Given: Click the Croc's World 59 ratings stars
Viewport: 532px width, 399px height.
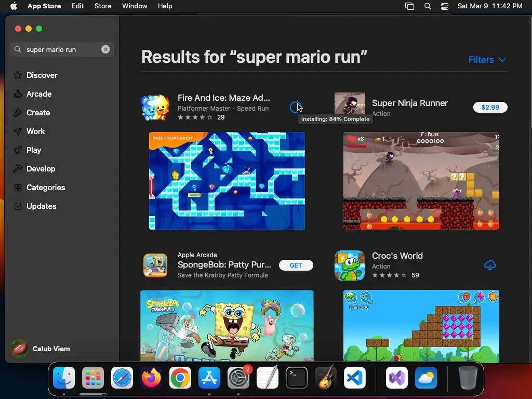Looking at the screenshot, I should point(389,275).
